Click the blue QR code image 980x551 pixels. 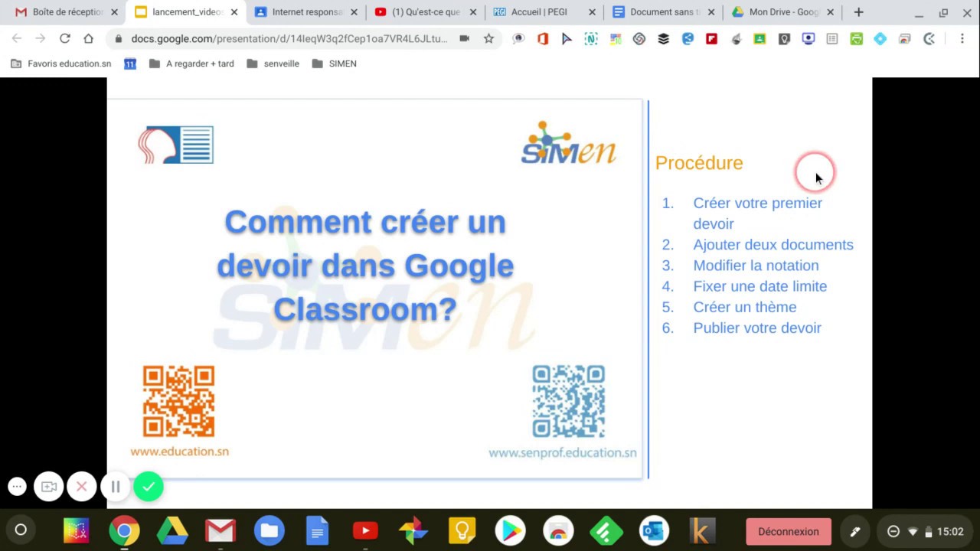point(569,401)
